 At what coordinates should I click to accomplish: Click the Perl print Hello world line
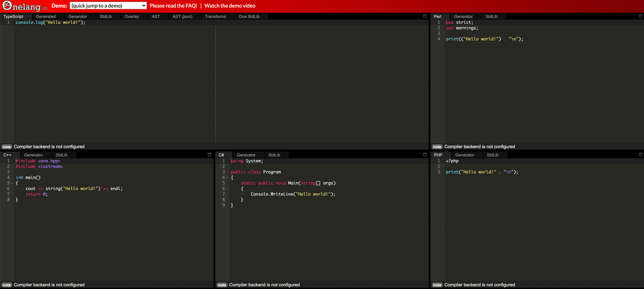click(485, 39)
